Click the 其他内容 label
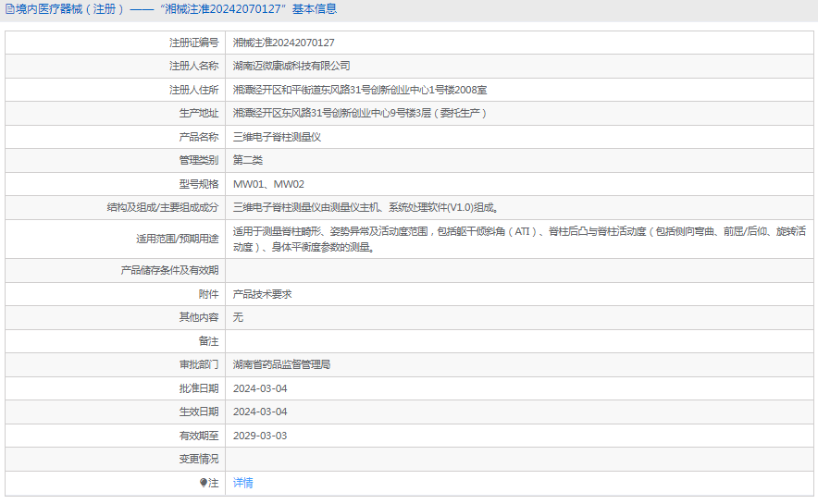 tap(199, 317)
